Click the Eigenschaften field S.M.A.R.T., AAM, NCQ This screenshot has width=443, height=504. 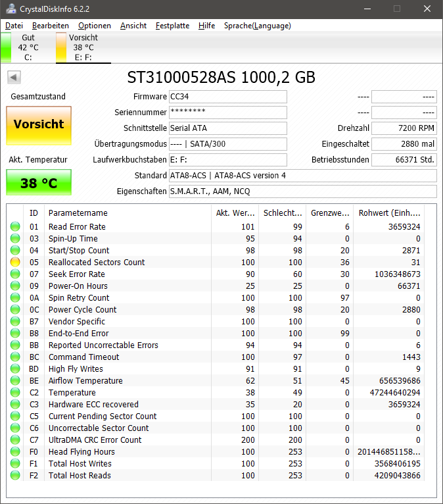coord(303,191)
